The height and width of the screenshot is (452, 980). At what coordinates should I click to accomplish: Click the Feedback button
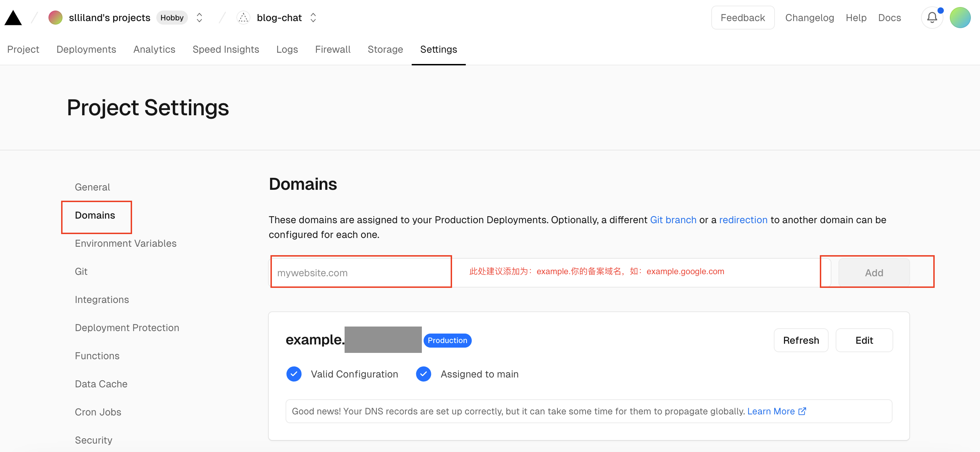click(x=743, y=18)
